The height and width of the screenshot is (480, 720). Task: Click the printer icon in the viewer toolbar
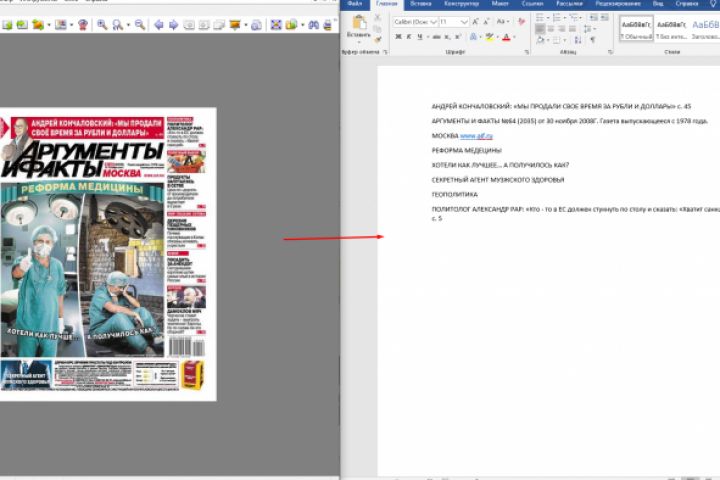coord(328,24)
